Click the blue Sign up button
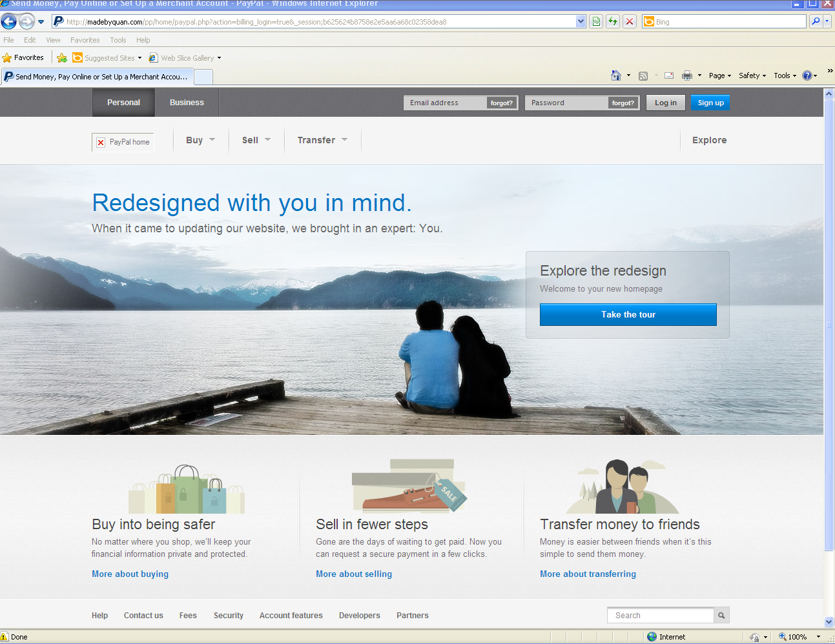This screenshot has width=835, height=644. [710, 103]
